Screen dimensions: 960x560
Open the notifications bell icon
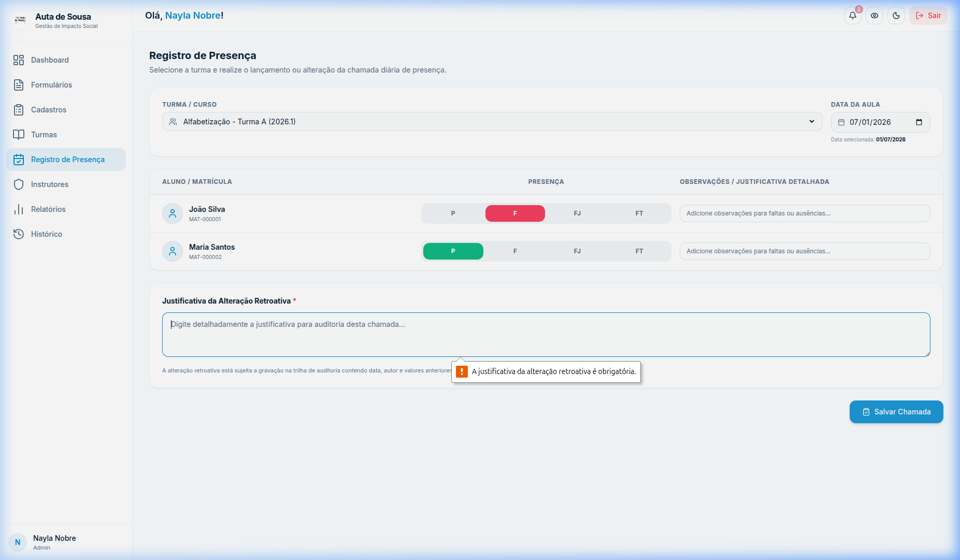coord(852,16)
